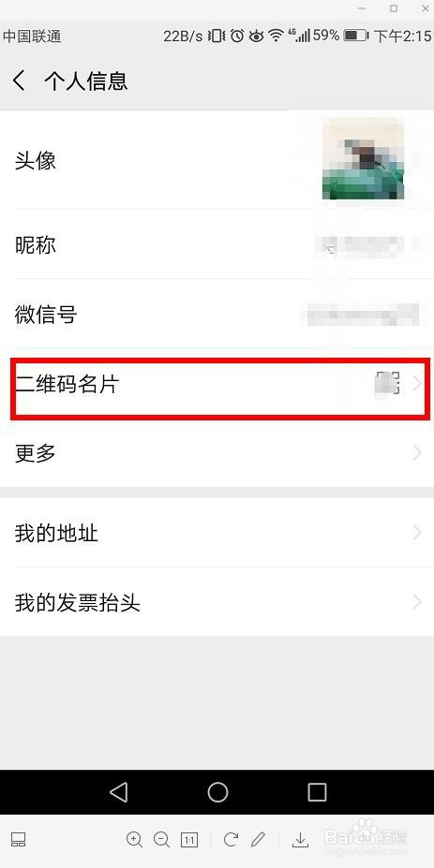The image size is (434, 868).
Task: Expand the 更多 row chevron
Action: [x=417, y=453]
